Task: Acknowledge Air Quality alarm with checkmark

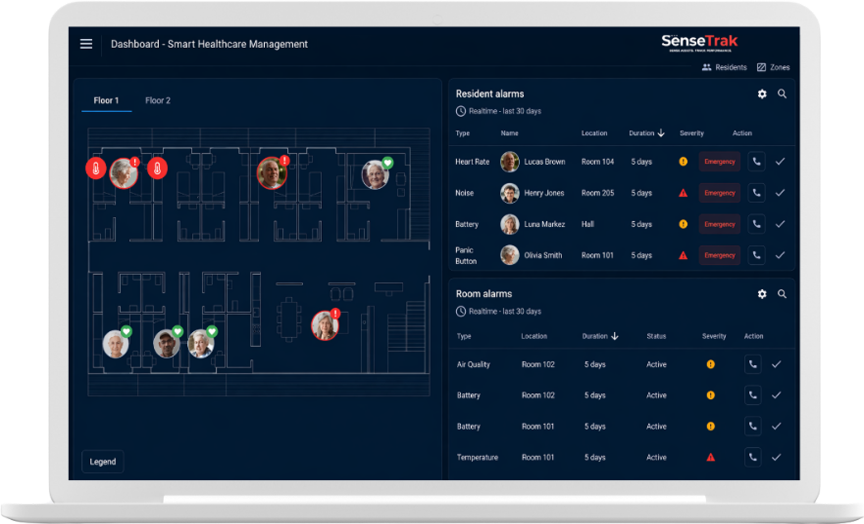Action: [776, 364]
